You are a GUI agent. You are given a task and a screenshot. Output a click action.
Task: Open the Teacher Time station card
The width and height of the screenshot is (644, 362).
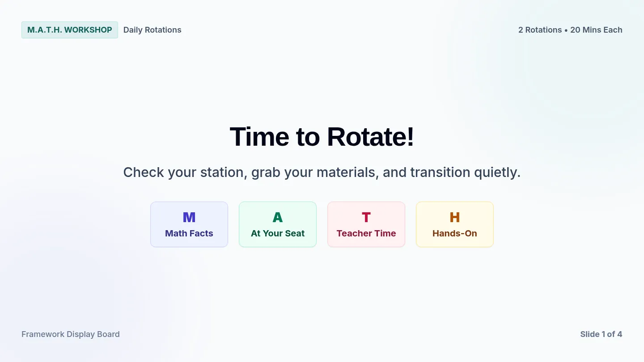[x=366, y=224]
